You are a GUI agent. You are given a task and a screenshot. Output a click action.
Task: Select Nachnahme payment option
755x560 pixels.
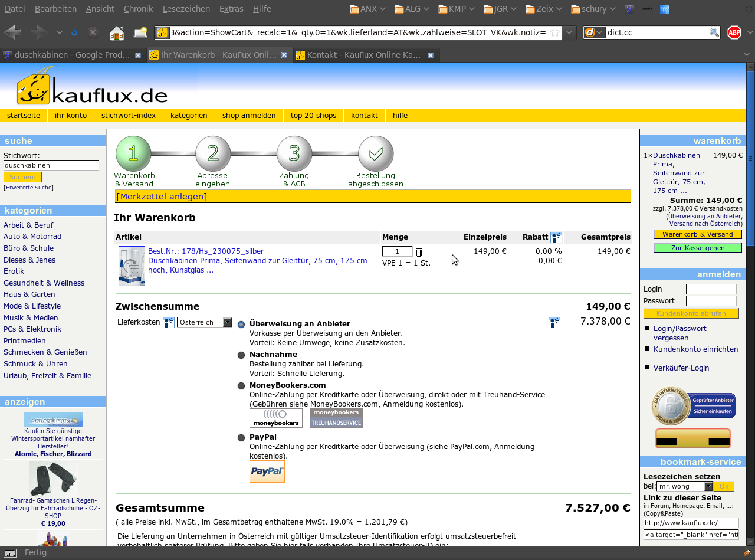(x=241, y=355)
